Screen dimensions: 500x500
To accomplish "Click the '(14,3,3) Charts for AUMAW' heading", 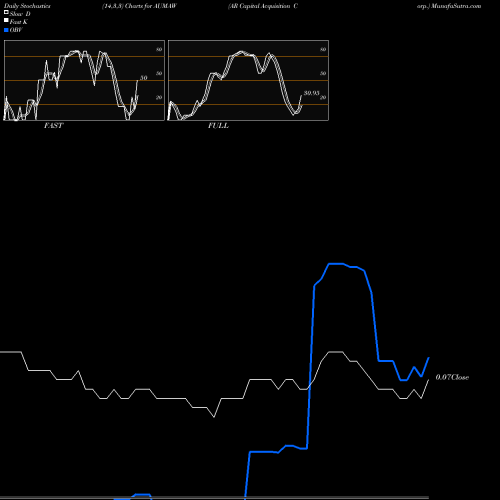I will point(139,6).
